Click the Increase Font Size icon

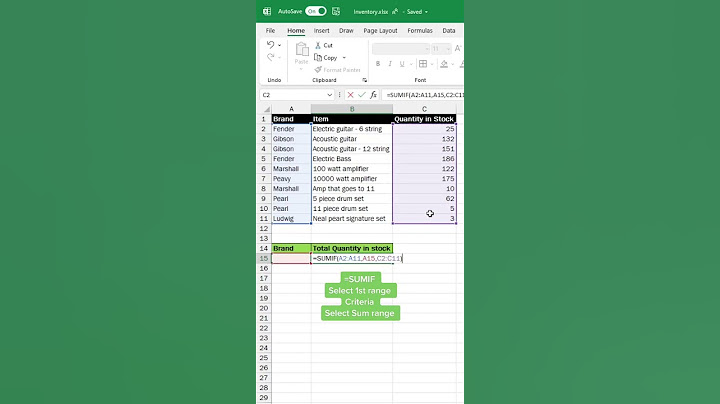point(458,48)
